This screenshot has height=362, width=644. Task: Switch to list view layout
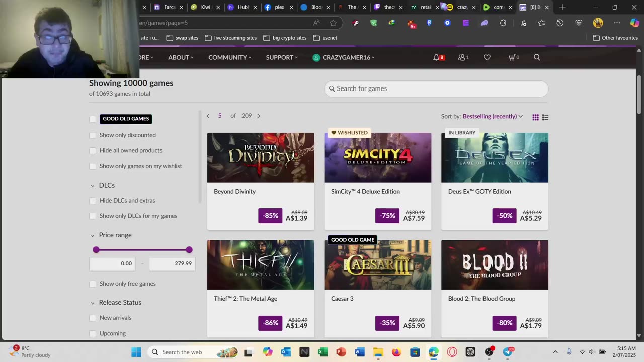point(545,117)
